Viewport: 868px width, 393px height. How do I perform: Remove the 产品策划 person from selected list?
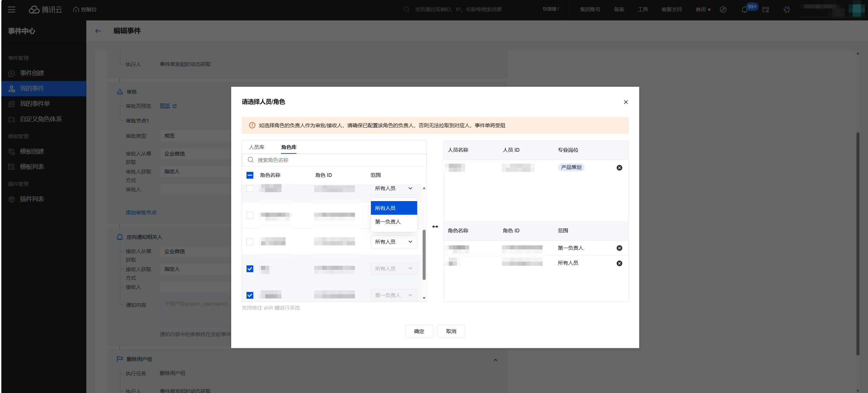click(619, 168)
